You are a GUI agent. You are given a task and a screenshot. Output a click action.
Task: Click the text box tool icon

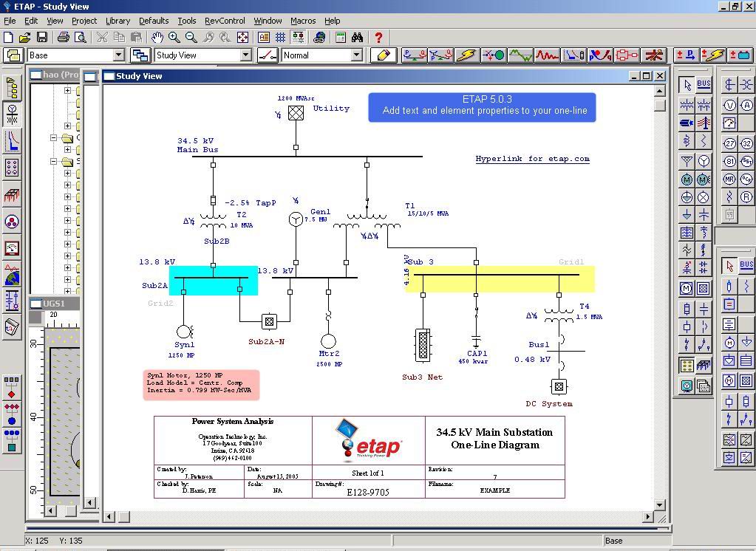[x=264, y=37]
